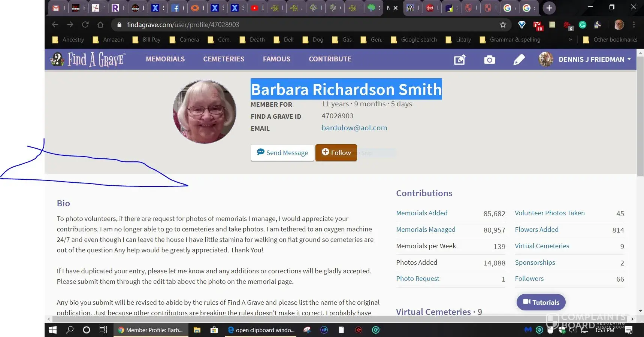
Task: Click the Tutorials button
Action: [x=541, y=302]
